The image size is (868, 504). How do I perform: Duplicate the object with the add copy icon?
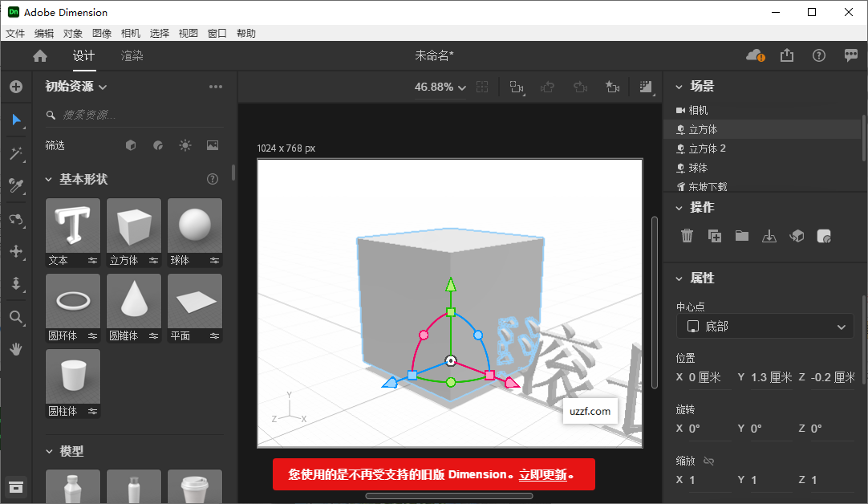[x=714, y=235]
